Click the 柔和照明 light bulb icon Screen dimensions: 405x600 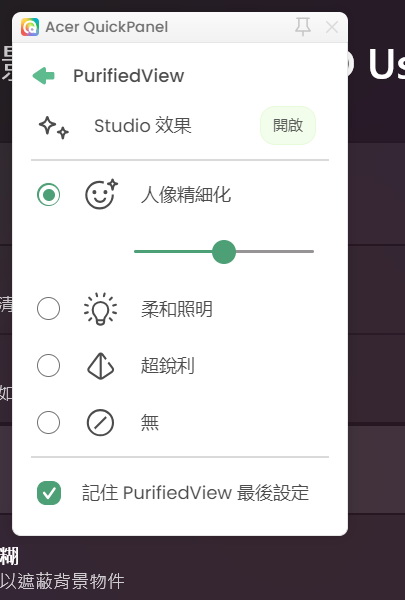(x=100, y=309)
